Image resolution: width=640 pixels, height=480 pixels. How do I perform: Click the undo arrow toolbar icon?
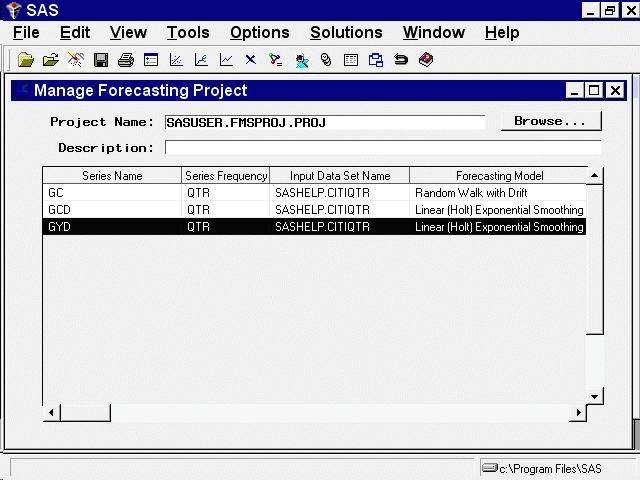click(x=401, y=60)
